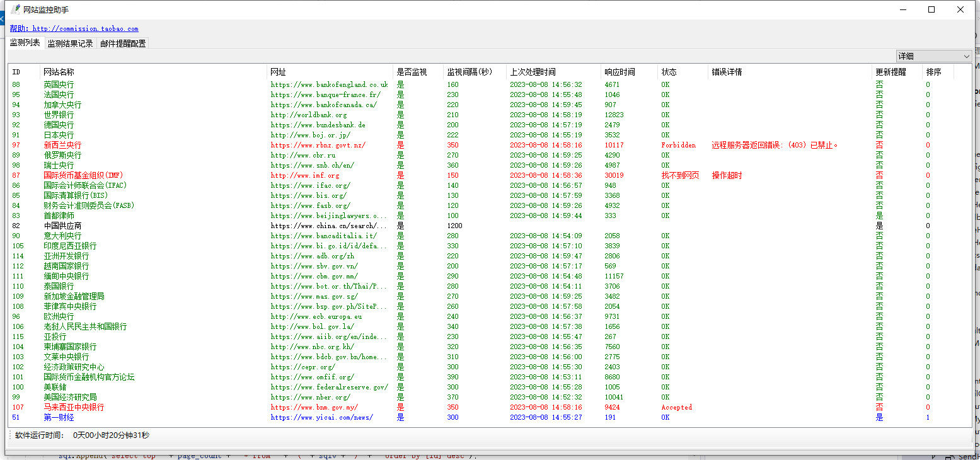Open the 邮件提醒配置 tab
Image resolution: width=980 pixels, height=460 pixels.
(123, 43)
